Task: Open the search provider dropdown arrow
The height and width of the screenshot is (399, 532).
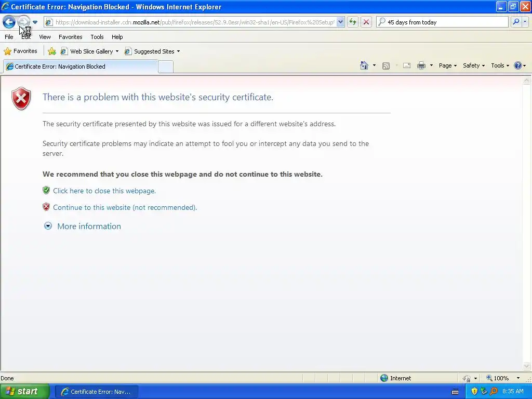Action: point(525,22)
